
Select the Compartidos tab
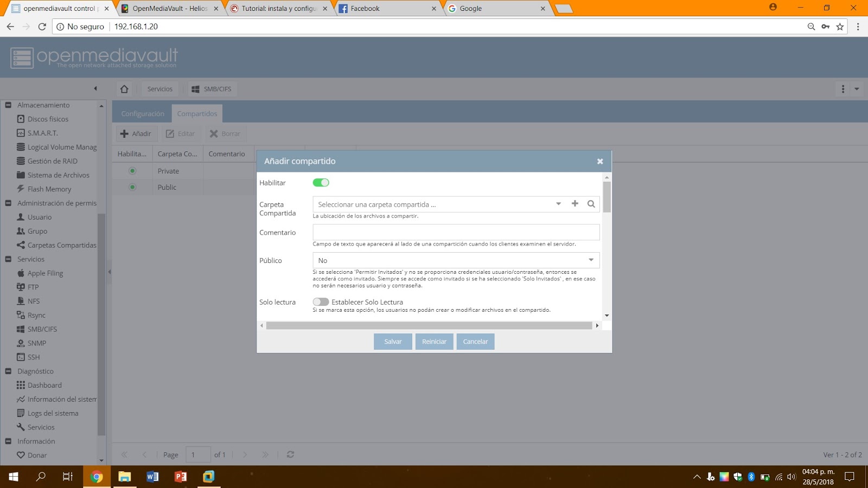pos(197,113)
